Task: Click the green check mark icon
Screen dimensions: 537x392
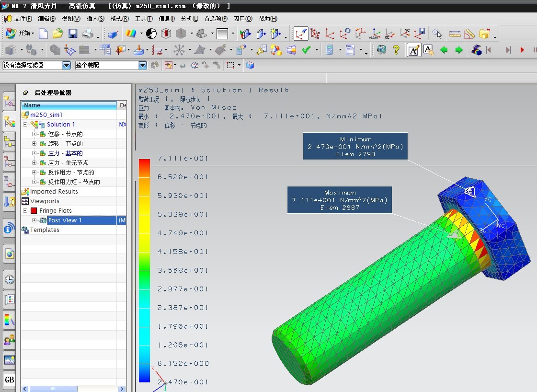Action: pos(306,50)
